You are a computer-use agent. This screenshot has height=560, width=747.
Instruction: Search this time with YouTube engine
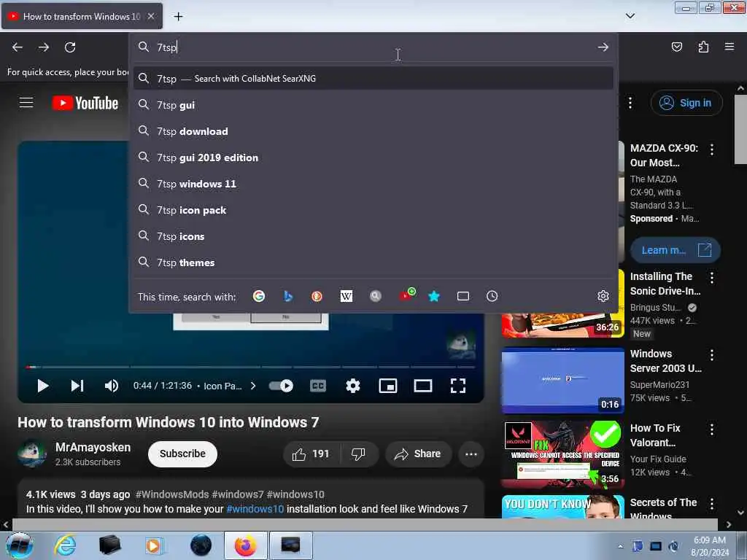407,295
